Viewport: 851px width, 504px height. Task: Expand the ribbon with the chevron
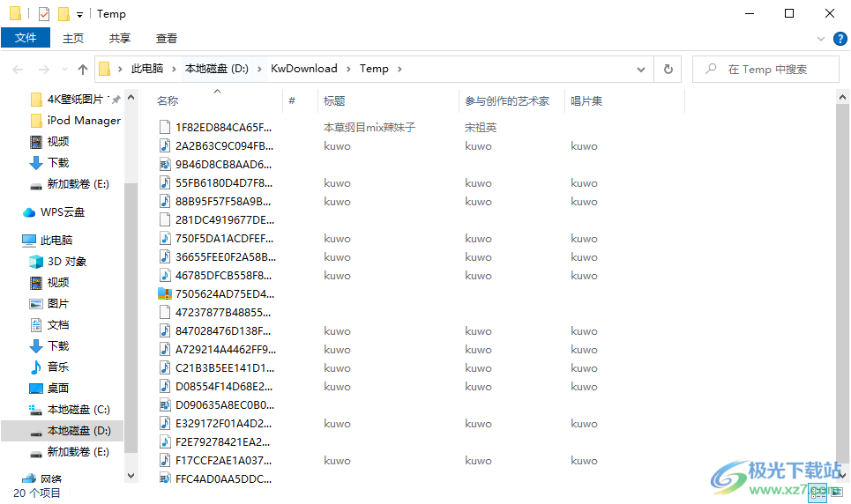821,39
